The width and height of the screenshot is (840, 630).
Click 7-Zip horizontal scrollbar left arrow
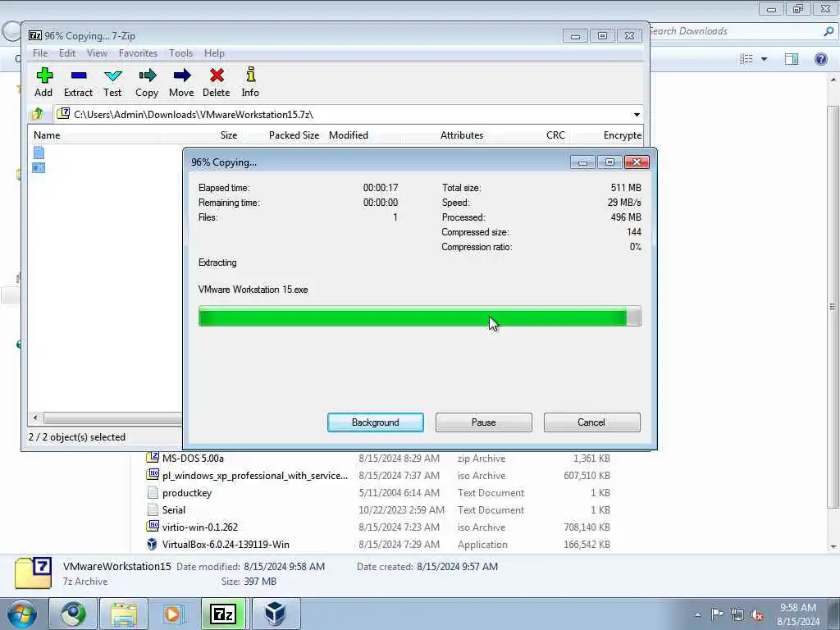(x=35, y=418)
